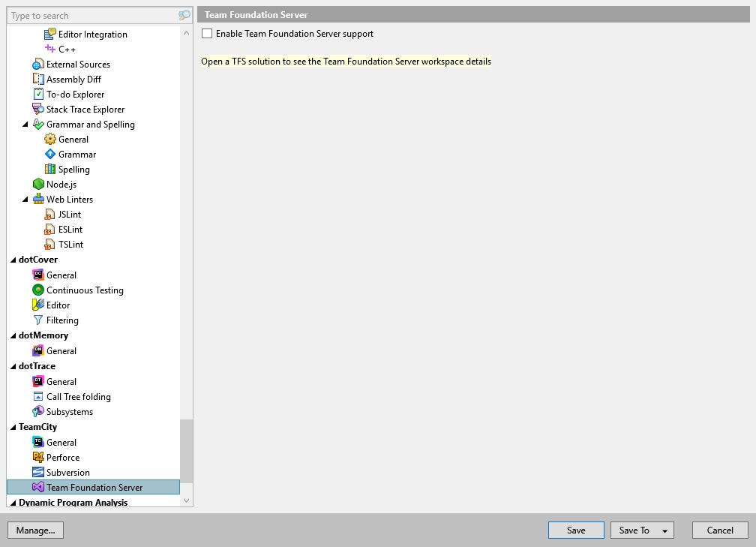
Task: Enable Team Foundation Server support
Action: [206, 33]
